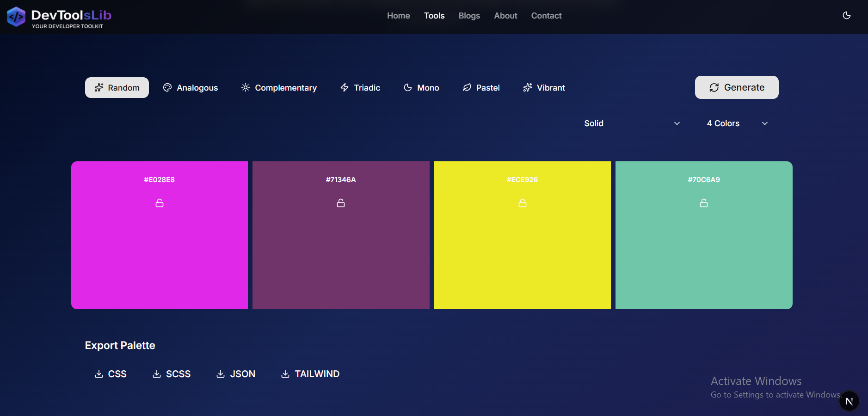
Task: Click the Generate button
Action: [736, 87]
